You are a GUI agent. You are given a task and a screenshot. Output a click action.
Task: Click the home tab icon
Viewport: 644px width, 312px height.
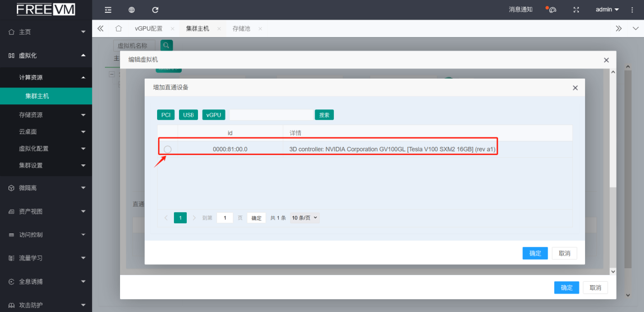pyautogui.click(x=118, y=29)
